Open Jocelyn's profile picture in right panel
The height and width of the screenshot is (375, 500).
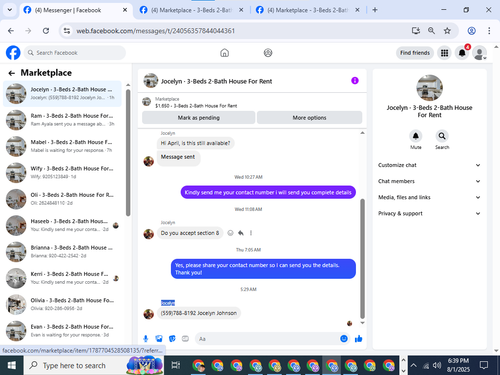click(429, 88)
